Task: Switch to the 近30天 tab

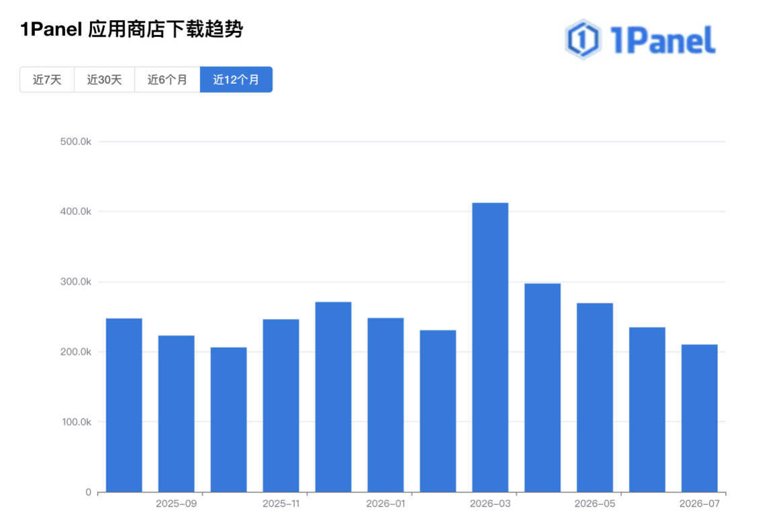Action: (x=104, y=80)
